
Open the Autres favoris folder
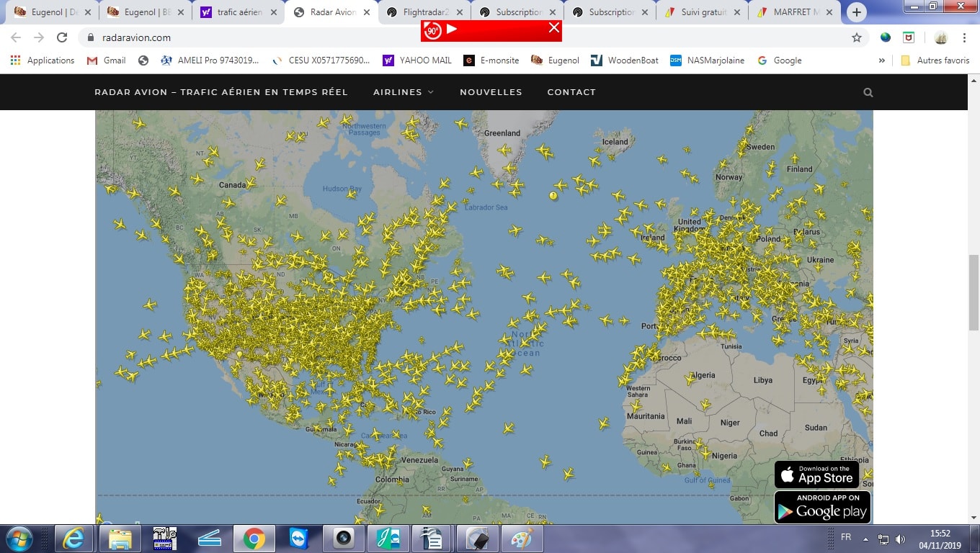pyautogui.click(x=935, y=60)
